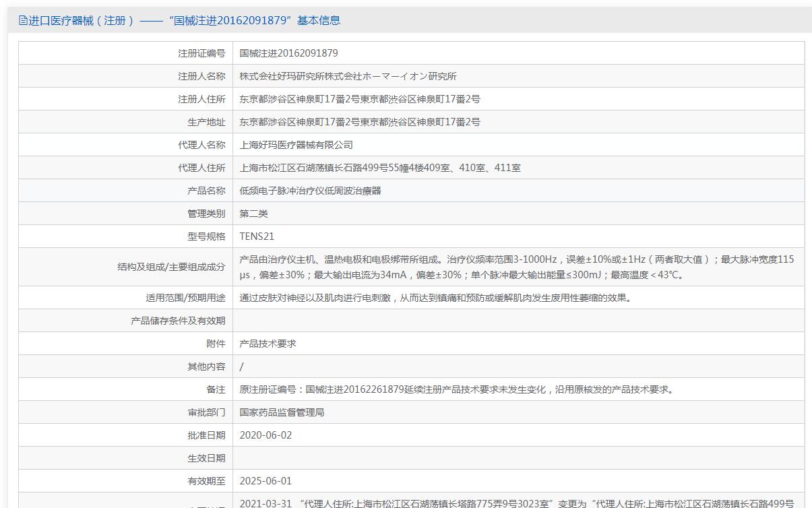
Task: Click the 管理类别 value 第二类
Action: (253, 214)
